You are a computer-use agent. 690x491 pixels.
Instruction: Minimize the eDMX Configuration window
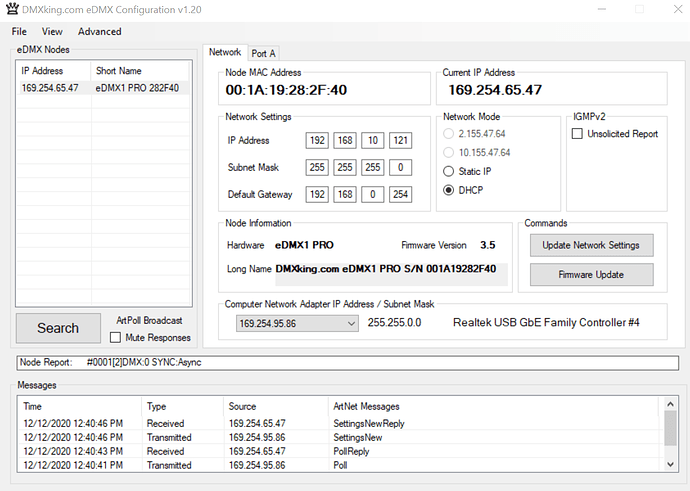pos(602,9)
